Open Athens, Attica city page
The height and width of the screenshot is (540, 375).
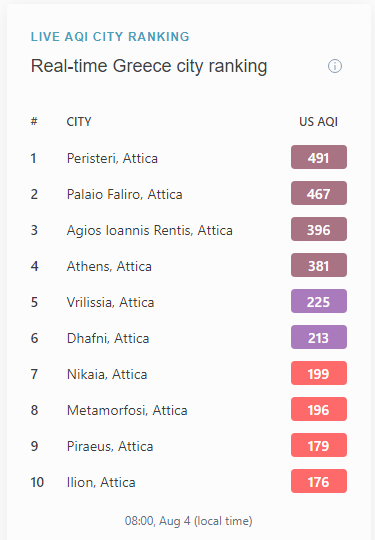(x=109, y=266)
